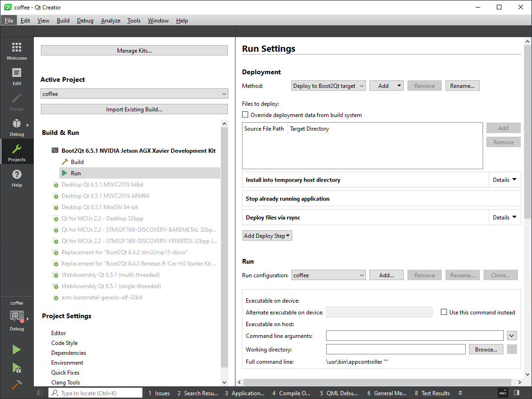
Task: Click the Manage Kits button
Action: coord(134,51)
